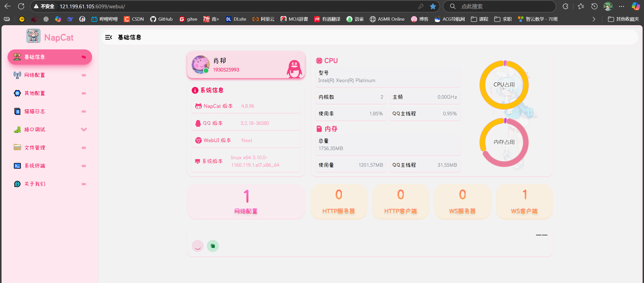
Task: Collapse the sidebar using the hamburger icon
Action: click(109, 37)
